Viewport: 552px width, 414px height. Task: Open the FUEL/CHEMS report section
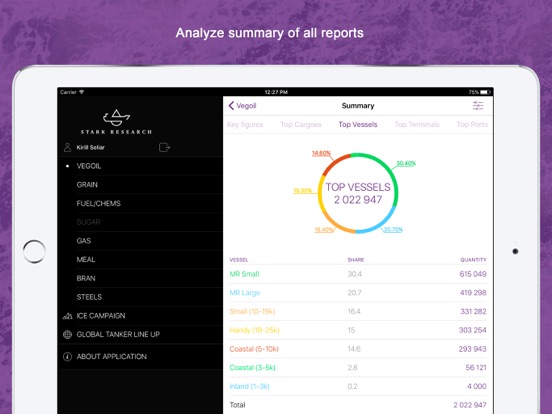(x=141, y=203)
